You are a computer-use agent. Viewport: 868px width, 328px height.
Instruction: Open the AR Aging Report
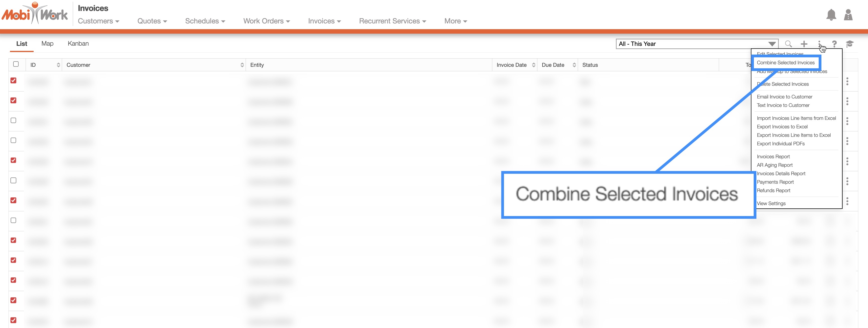(774, 165)
